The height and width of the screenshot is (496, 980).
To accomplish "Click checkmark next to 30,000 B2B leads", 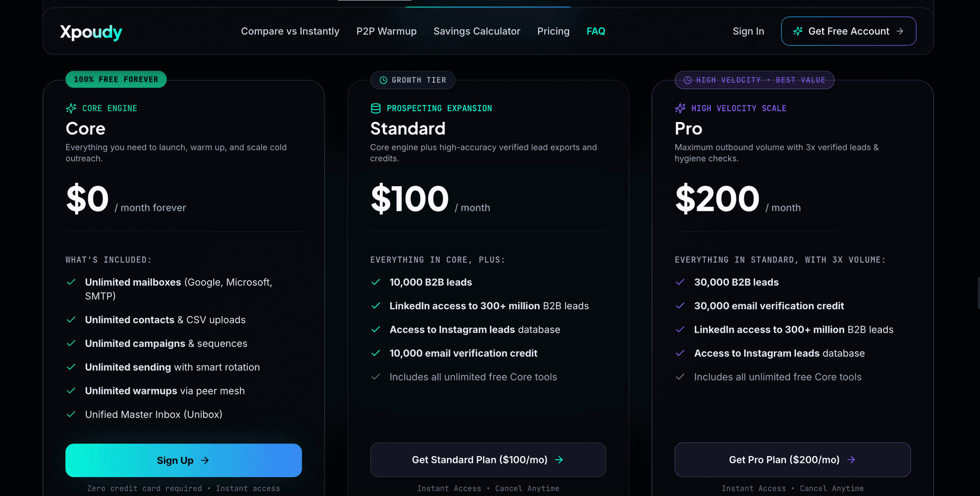I will click(x=680, y=282).
